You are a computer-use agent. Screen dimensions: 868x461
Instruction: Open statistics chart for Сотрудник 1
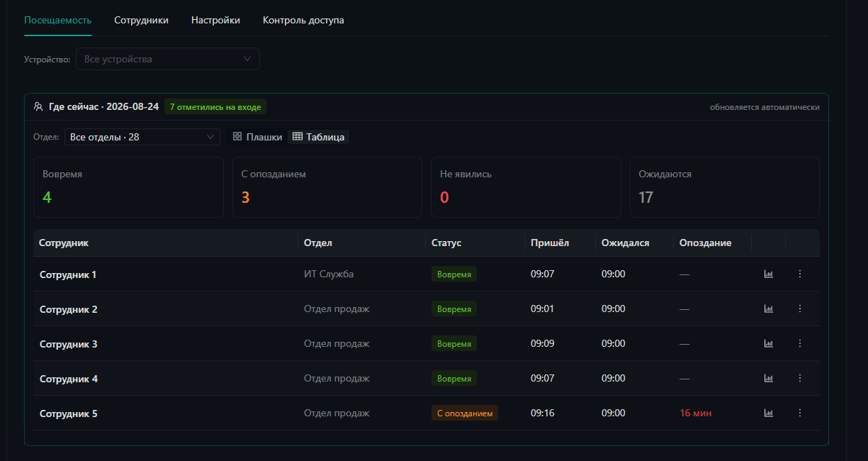pyautogui.click(x=768, y=274)
